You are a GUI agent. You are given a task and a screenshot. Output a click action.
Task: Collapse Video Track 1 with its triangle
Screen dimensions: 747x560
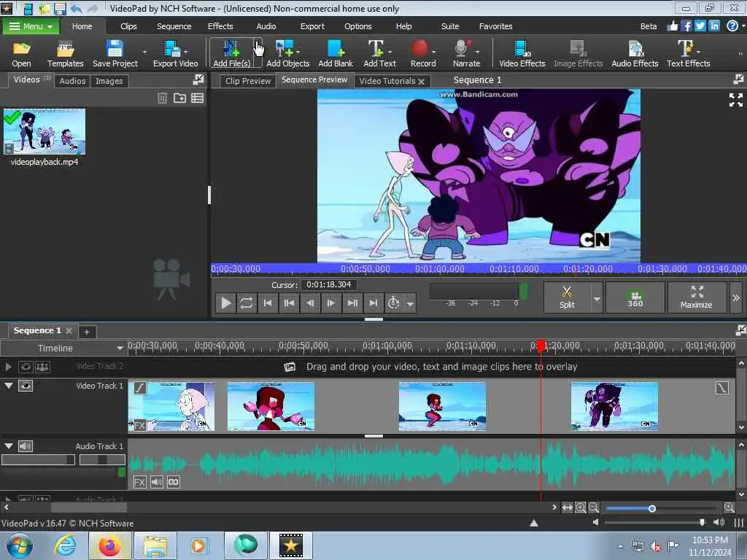[9, 385]
